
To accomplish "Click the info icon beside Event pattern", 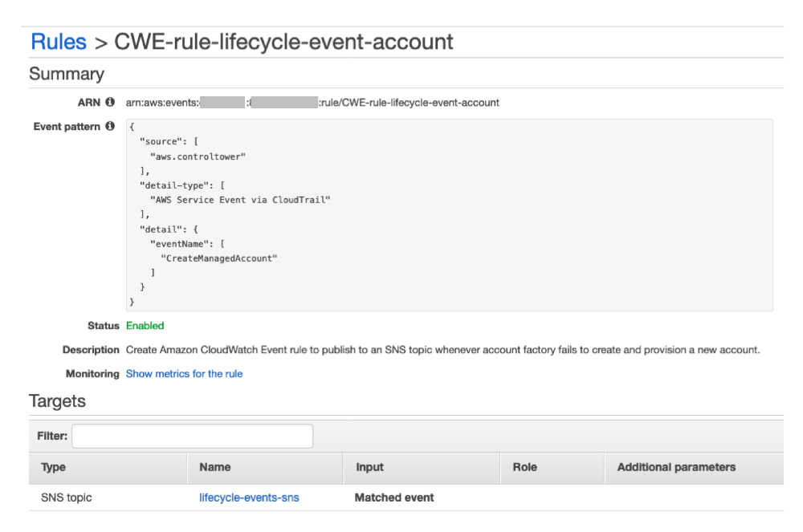I will point(112,125).
